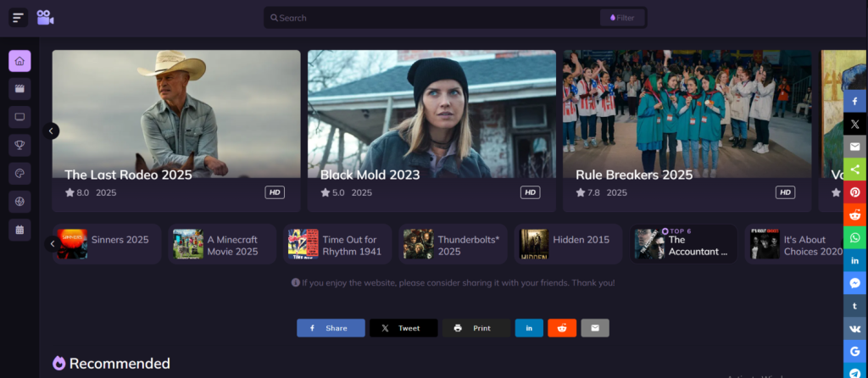Share via email in side share bar

[x=855, y=147]
